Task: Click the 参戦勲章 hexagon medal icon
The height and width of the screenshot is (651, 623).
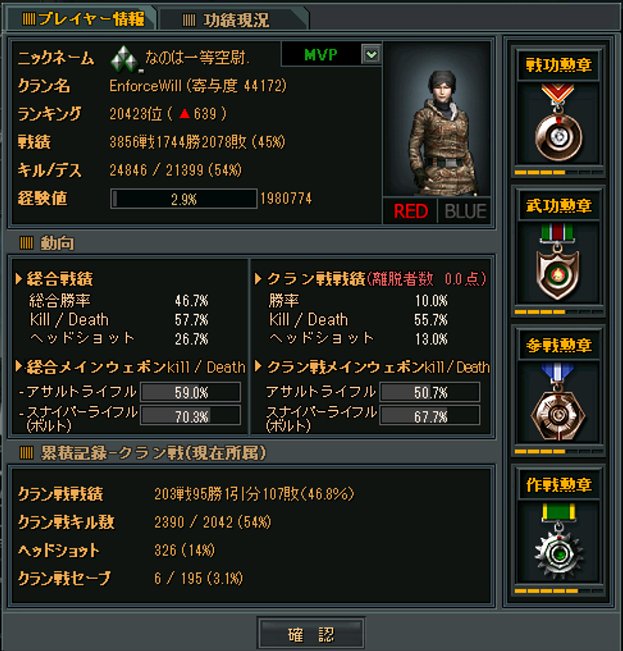Action: coord(558,402)
